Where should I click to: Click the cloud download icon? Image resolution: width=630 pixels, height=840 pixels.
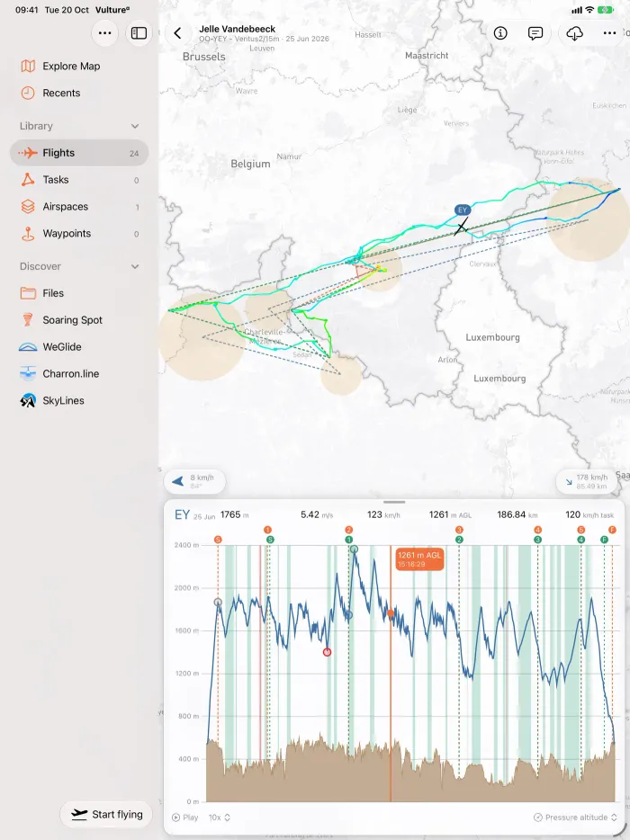575,33
